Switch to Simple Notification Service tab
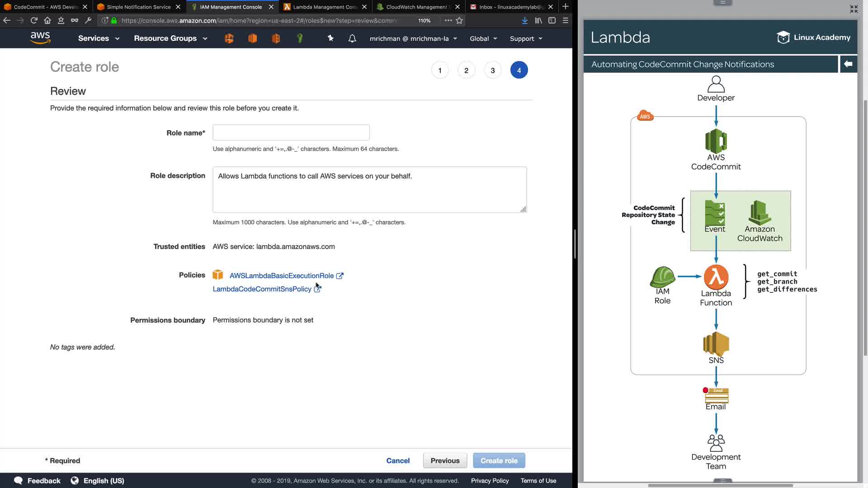 click(x=138, y=7)
